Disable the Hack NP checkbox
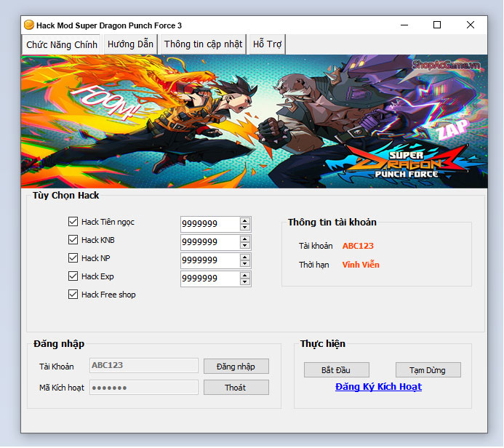504x448 pixels. [73, 258]
